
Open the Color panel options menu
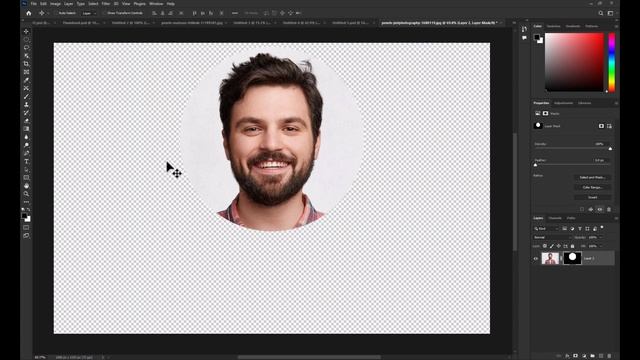coord(616,26)
